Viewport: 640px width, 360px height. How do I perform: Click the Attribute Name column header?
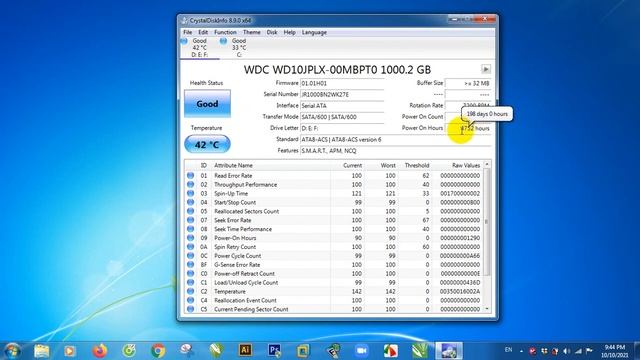click(271, 165)
